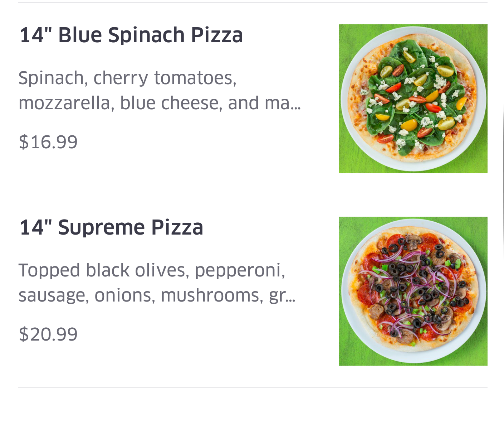Screen dimensions: 504x424
Task: Click the scrollbar on the right edge
Action: (503, 179)
